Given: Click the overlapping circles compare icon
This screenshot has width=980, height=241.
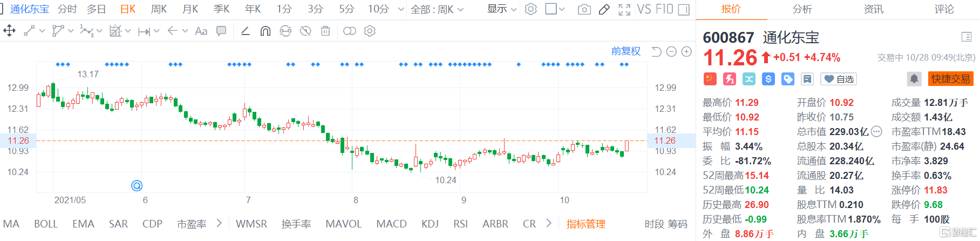Looking at the screenshot, I should point(350,31).
